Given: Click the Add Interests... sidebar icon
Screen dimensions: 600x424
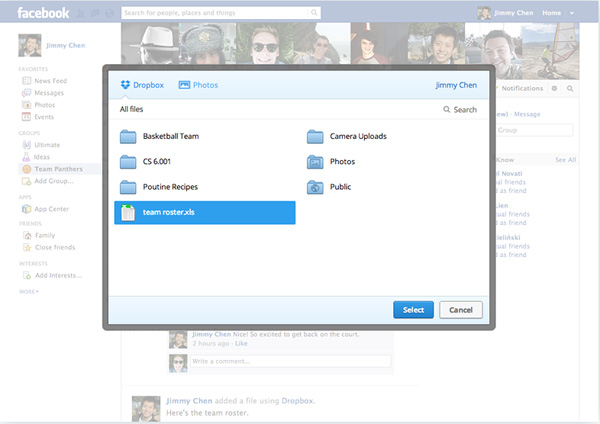Looking at the screenshot, I should [27, 275].
